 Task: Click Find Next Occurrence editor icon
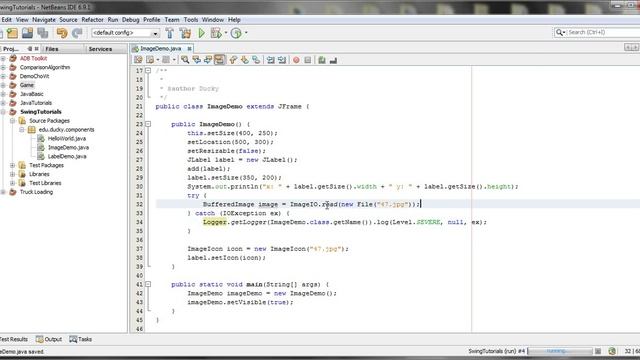point(208,60)
